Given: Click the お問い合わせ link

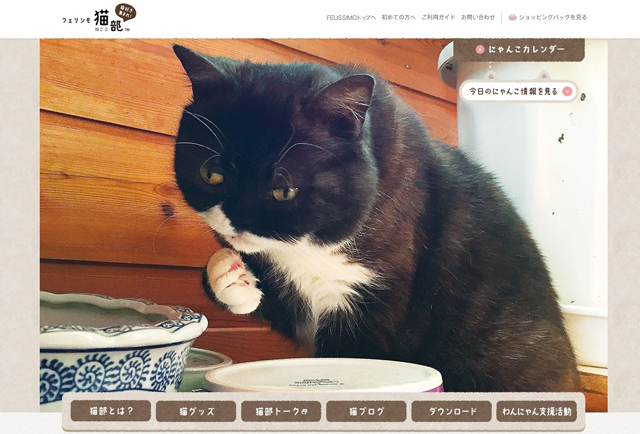Looking at the screenshot, I should point(478,18).
